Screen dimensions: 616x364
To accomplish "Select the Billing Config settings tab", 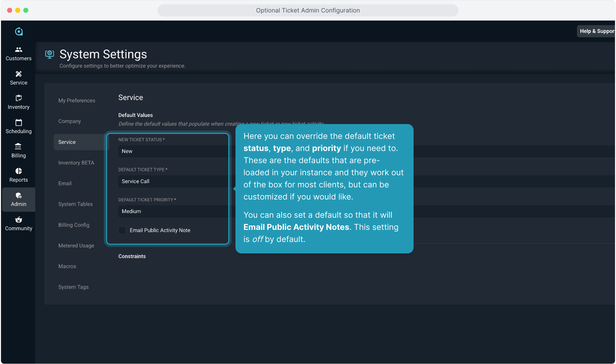I will pos(74,225).
